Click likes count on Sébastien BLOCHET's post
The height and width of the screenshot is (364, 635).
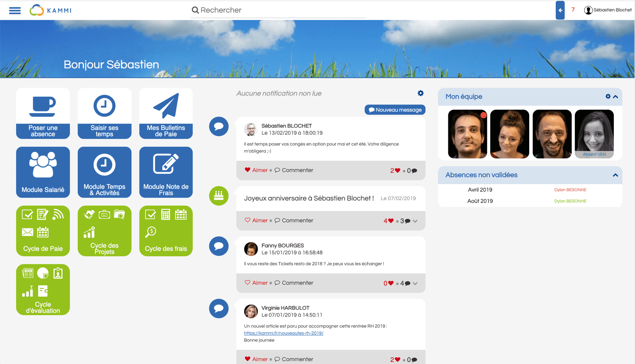(x=395, y=171)
